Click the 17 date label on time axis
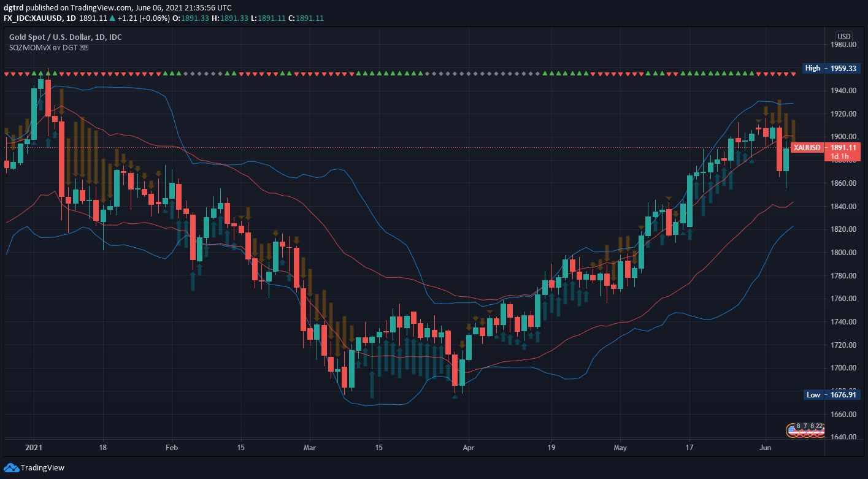The height and width of the screenshot is (479, 868). coord(690,448)
